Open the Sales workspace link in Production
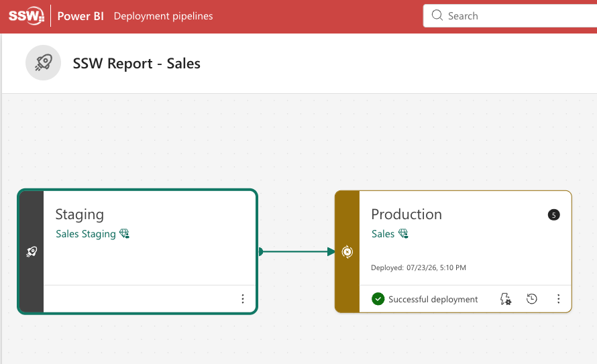 pyautogui.click(x=383, y=234)
